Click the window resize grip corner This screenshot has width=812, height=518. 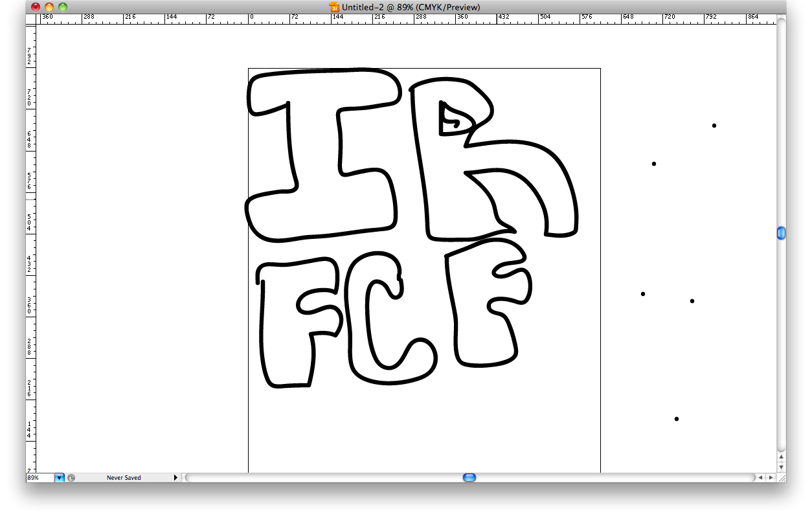pyautogui.click(x=781, y=478)
